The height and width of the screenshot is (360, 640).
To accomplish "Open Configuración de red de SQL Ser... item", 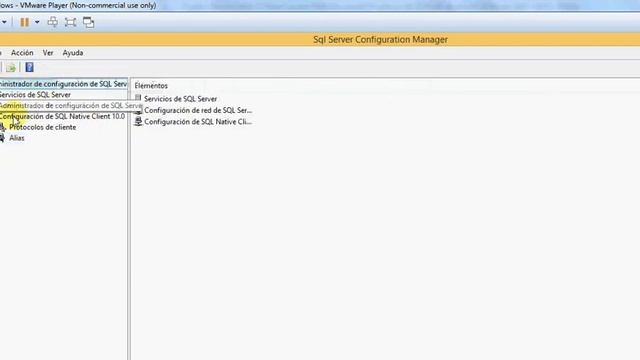I will (198, 110).
